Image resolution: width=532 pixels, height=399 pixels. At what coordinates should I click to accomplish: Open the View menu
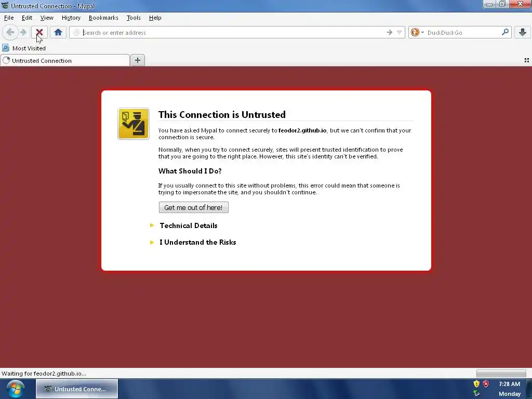tap(47, 18)
